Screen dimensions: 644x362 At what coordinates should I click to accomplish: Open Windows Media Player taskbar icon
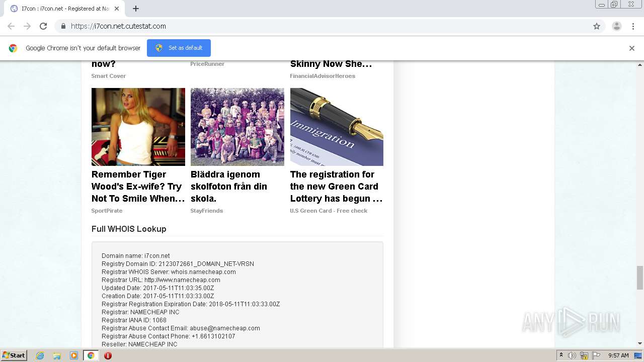[74, 355]
